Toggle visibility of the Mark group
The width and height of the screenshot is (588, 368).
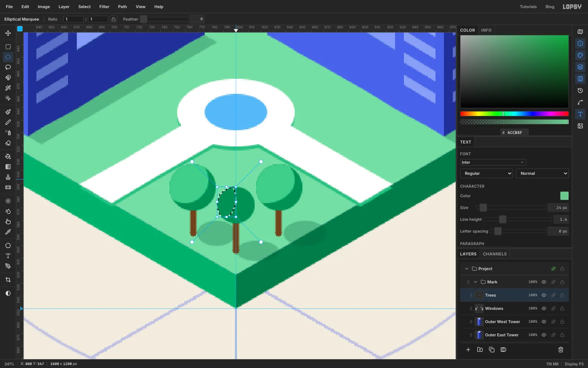coord(544,282)
